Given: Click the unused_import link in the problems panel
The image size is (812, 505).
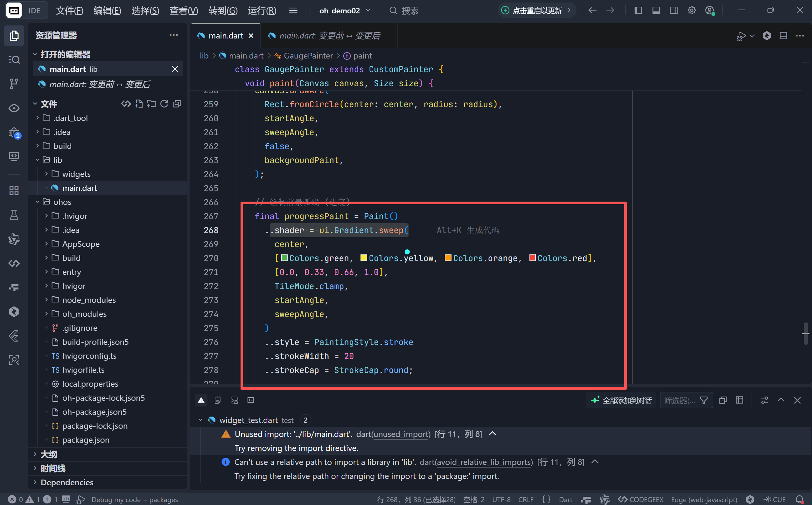Looking at the screenshot, I should (x=401, y=434).
